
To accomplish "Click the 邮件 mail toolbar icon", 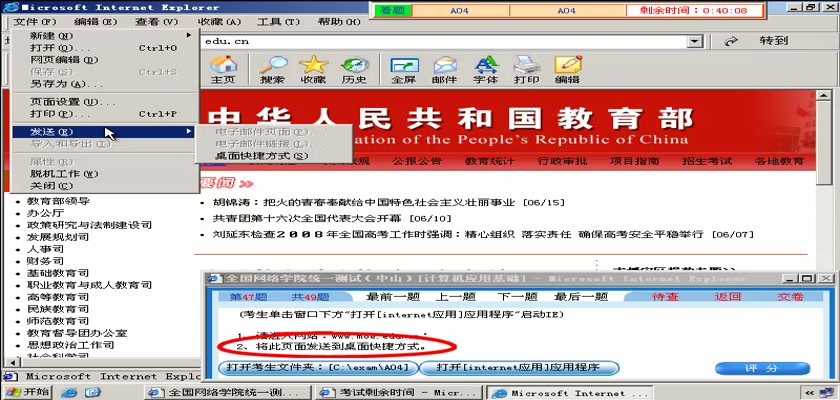I will (444, 70).
